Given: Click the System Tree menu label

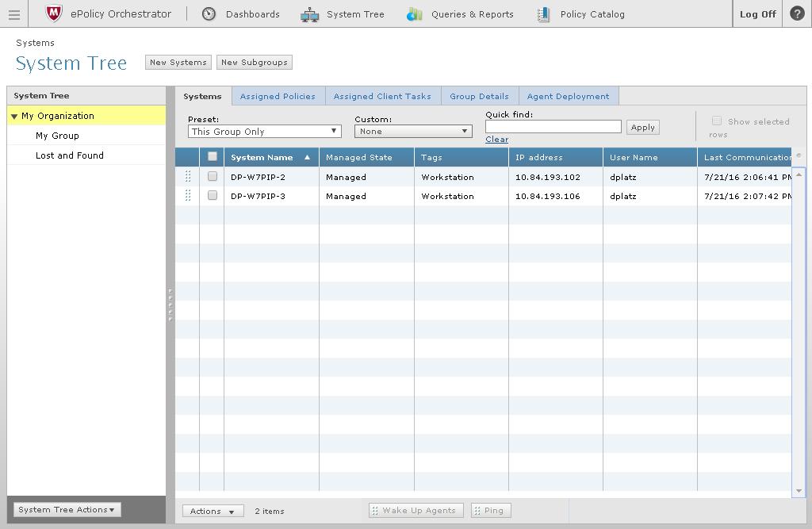Looking at the screenshot, I should coord(355,14).
